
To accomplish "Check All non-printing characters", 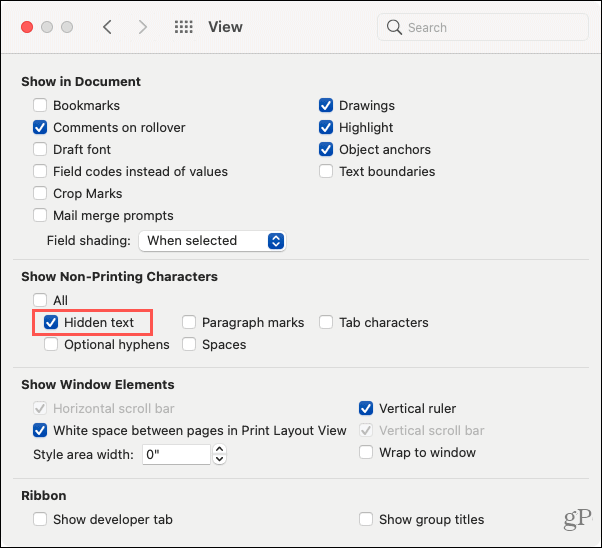I will [x=40, y=300].
